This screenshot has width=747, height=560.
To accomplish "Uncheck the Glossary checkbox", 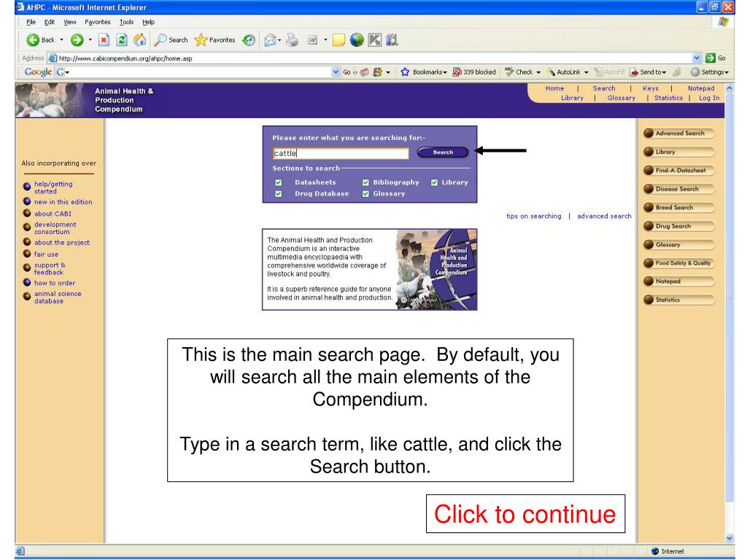I will pos(365,194).
